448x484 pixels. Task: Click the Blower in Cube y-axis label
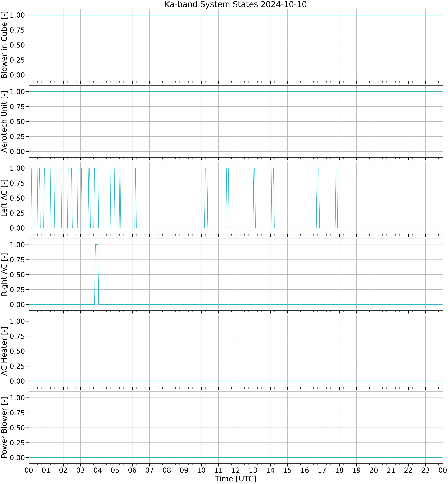(4, 45)
